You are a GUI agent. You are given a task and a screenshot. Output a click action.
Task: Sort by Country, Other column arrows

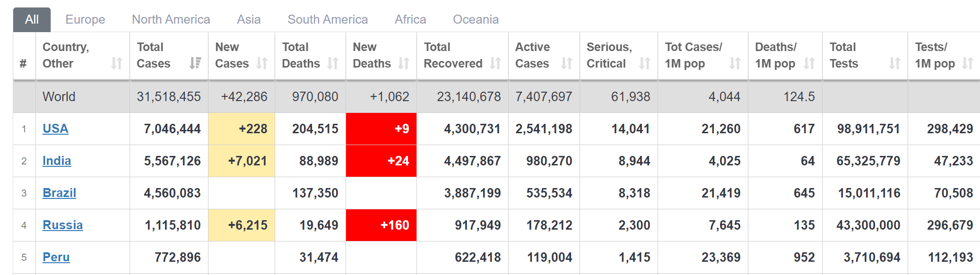(116, 63)
